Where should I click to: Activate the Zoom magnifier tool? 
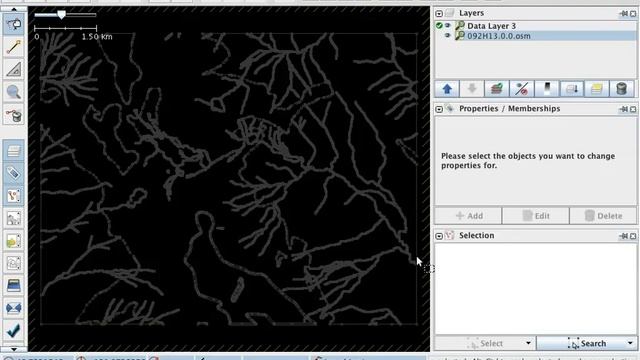pos(14,92)
